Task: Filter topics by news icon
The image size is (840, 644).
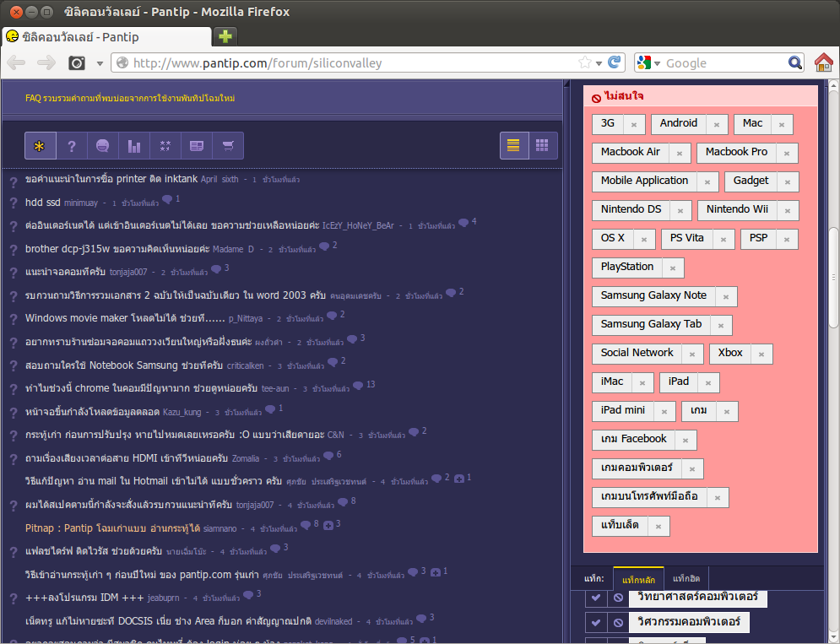Action: pos(197,146)
